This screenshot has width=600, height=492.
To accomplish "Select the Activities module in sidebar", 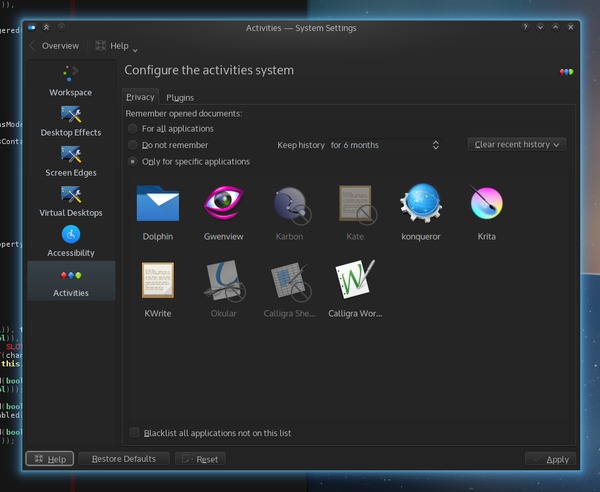I will coord(71,281).
